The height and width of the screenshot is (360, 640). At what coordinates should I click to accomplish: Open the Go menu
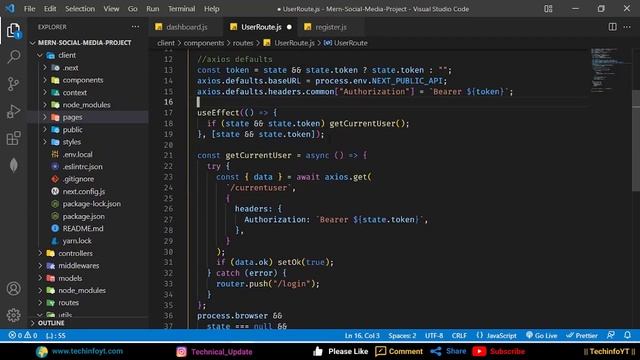[x=132, y=9]
